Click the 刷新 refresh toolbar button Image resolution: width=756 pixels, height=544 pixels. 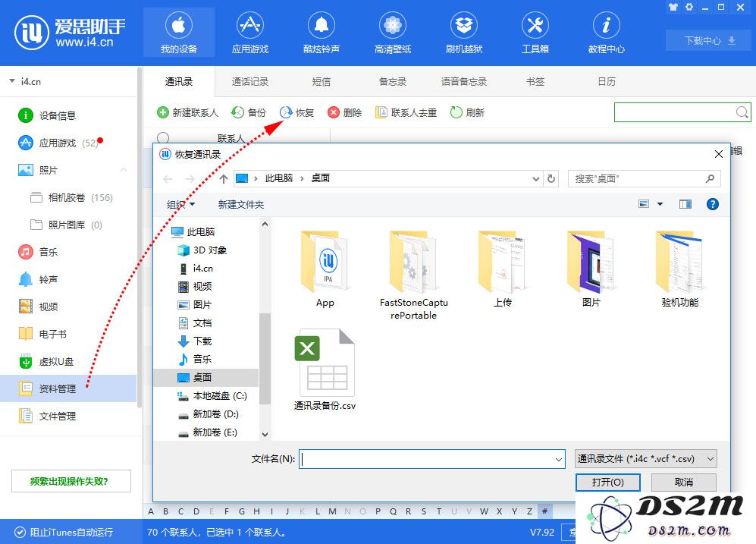pyautogui.click(x=467, y=112)
